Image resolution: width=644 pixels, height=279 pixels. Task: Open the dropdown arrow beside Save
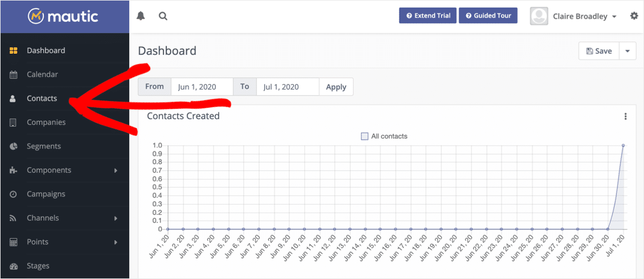627,51
